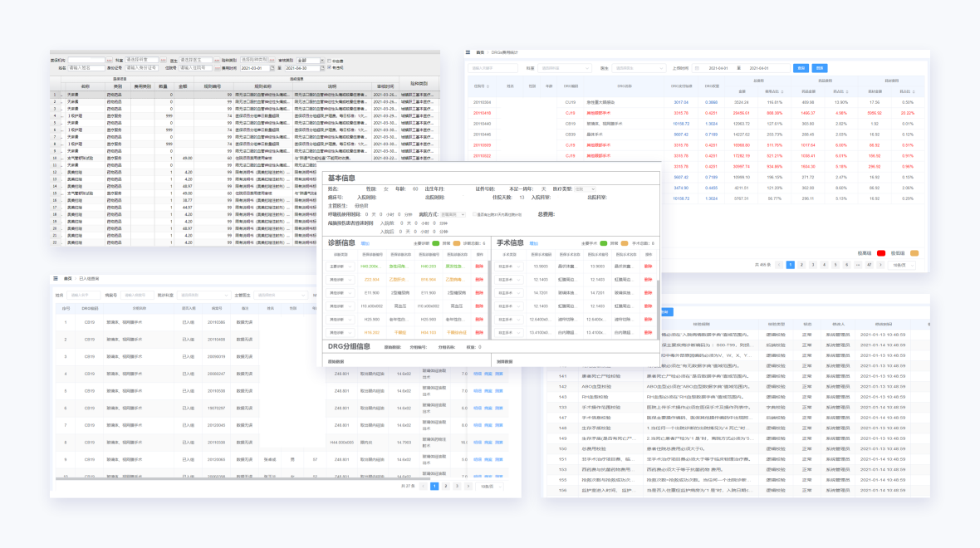Click the hamburger menu icon in 已入组查询 panel
Viewport: 980px width, 548px height.
56,279
